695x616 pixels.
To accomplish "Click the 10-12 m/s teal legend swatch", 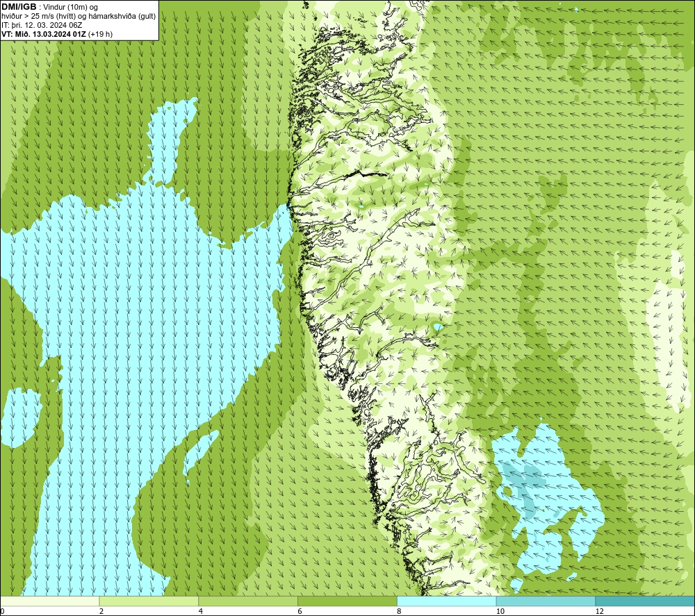I will 546,601.
